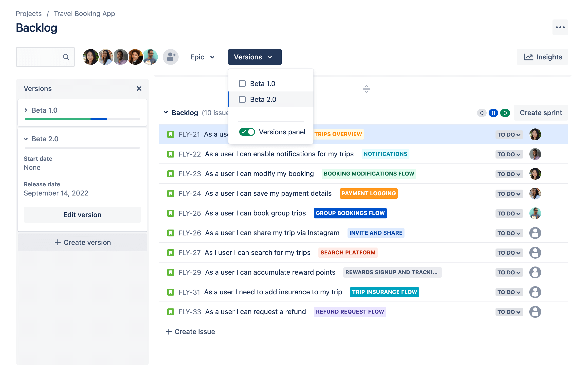
Task: Click the search magnifier icon in backlog
Action: [x=66, y=57]
